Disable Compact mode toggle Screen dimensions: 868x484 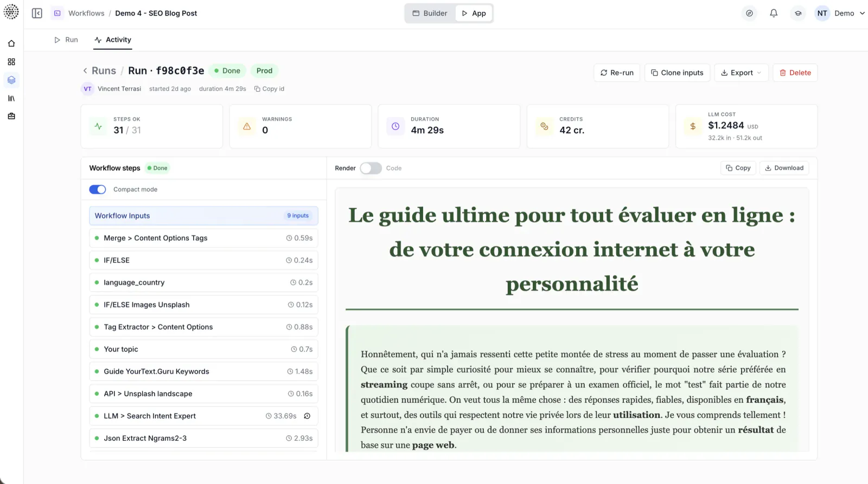[98, 189]
